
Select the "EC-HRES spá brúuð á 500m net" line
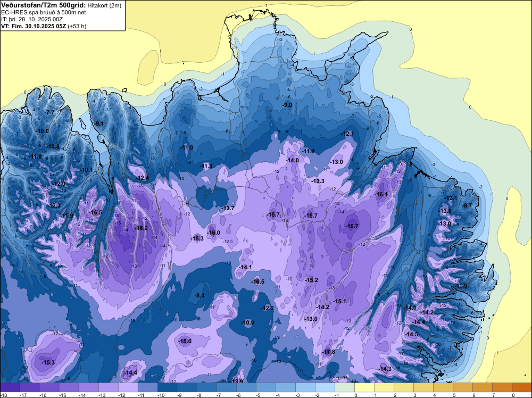pos(44,13)
